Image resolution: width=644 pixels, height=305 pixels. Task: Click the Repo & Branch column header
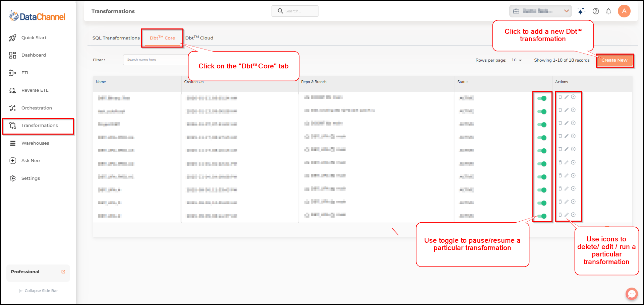(x=314, y=82)
